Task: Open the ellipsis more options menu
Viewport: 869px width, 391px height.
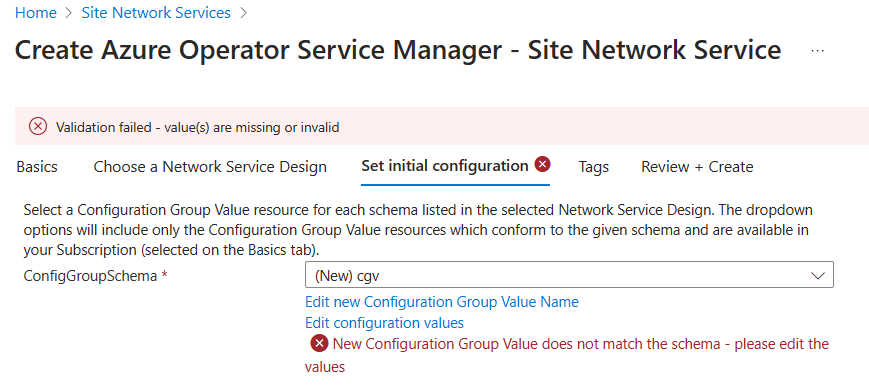Action: (x=817, y=51)
